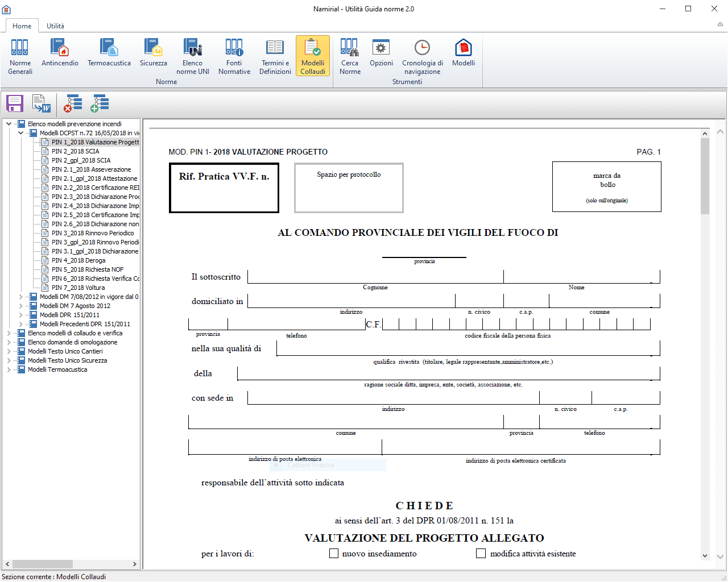Collapse Elenco modelli prevenzione incendi node
The width and height of the screenshot is (728, 582).
(9, 124)
